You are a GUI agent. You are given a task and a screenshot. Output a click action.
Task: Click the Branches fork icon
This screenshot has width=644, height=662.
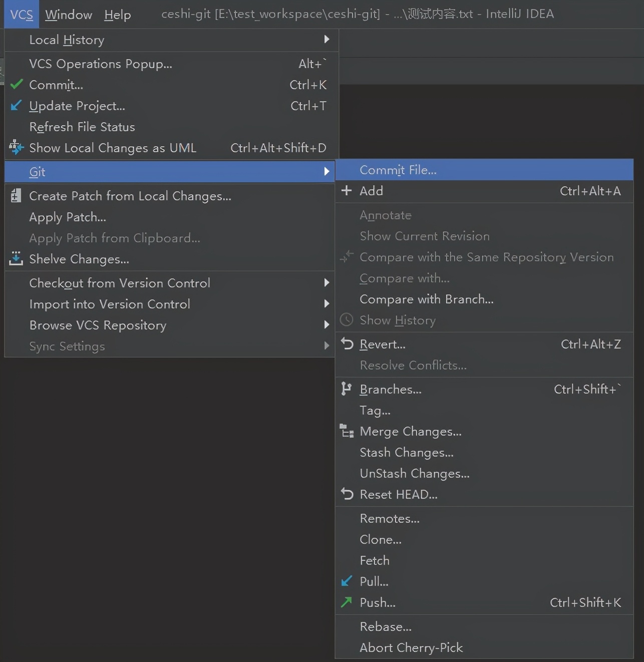346,389
